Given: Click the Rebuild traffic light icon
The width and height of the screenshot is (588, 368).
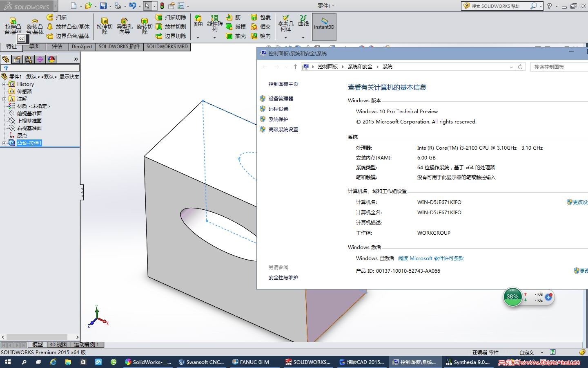Looking at the screenshot, I should [162, 6].
